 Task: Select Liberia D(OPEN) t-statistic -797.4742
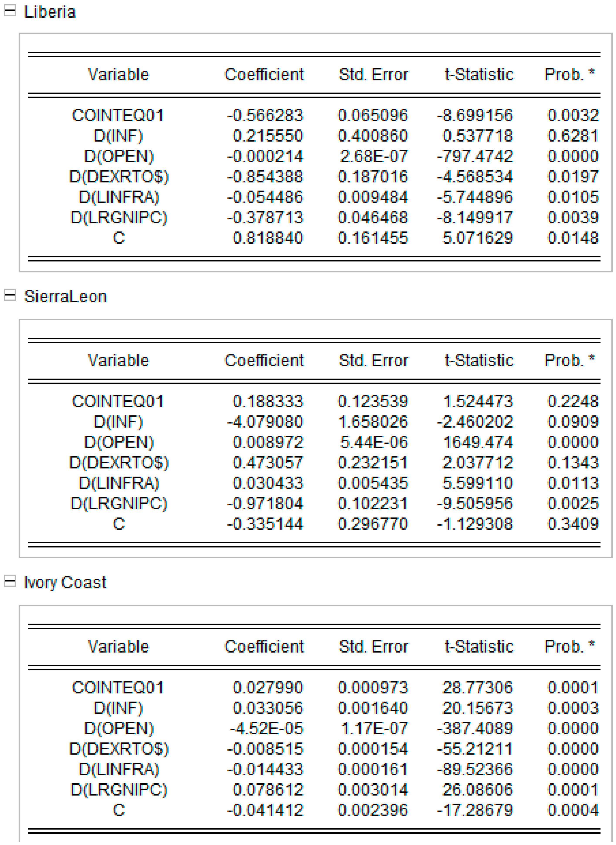(475, 156)
